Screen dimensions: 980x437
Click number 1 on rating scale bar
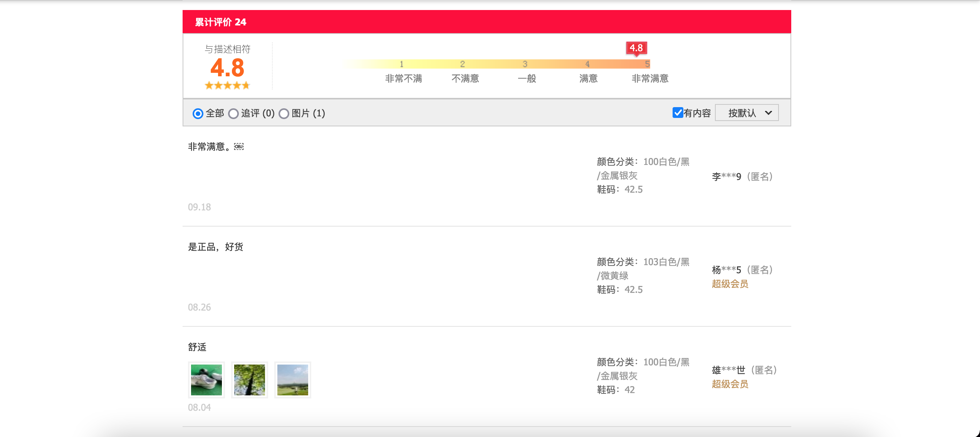[x=401, y=64]
